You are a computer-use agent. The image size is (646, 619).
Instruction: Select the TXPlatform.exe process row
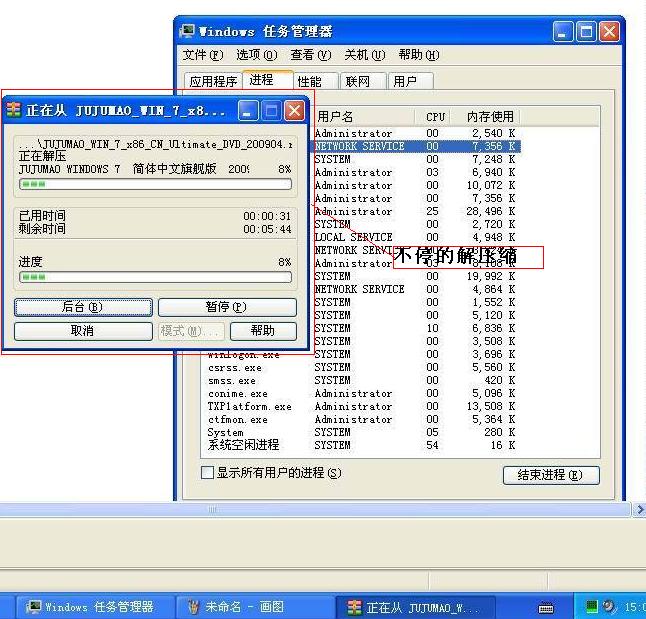click(361, 406)
